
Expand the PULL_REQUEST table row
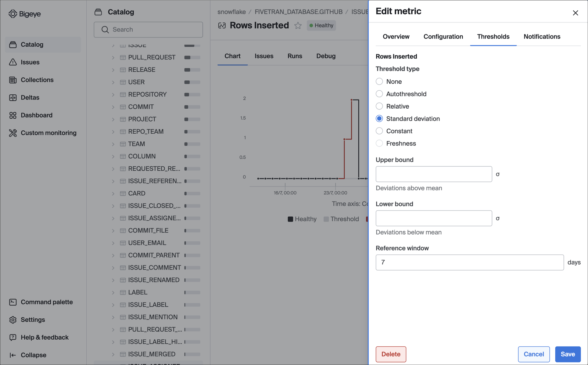pos(113,57)
